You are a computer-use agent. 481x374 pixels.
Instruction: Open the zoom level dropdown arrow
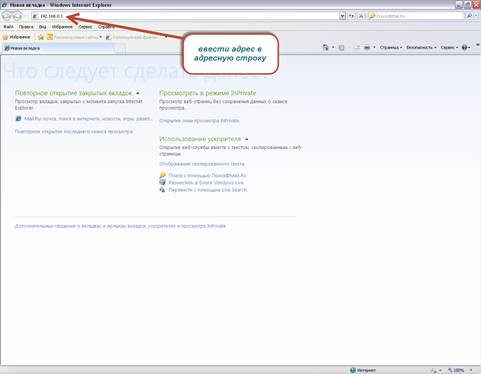(471, 370)
